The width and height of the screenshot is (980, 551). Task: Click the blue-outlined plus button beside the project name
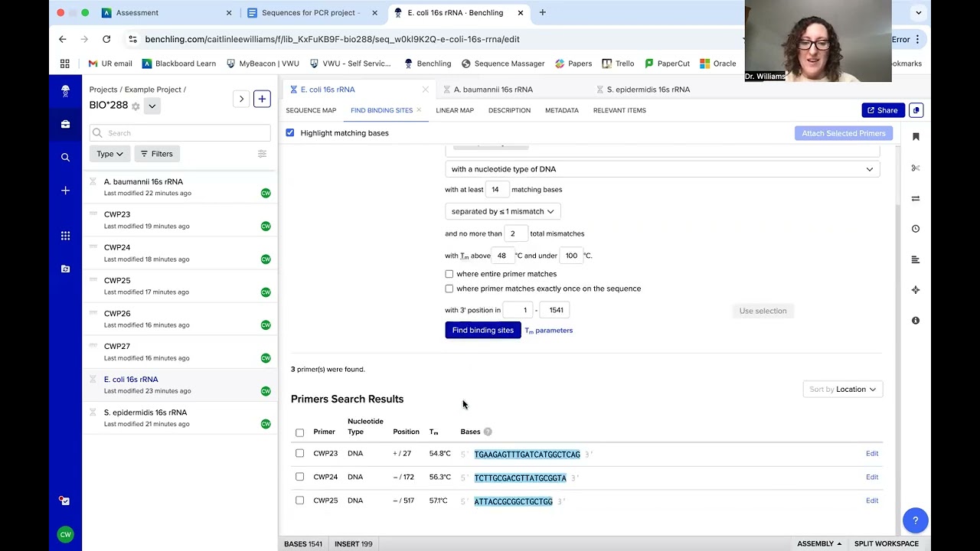pyautogui.click(x=262, y=99)
